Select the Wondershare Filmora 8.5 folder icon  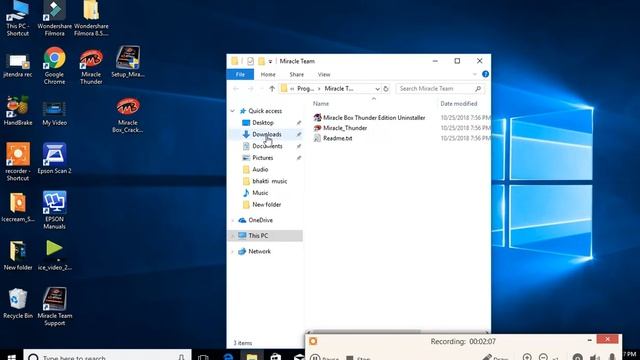point(91,18)
